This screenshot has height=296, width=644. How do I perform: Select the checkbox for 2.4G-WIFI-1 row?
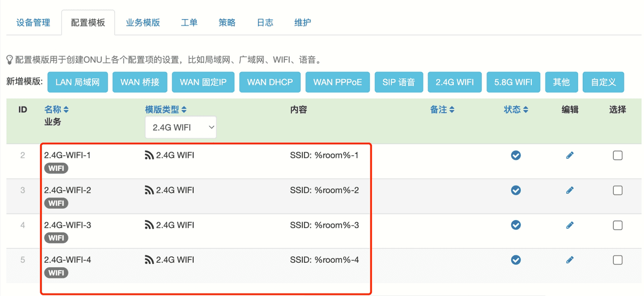[x=617, y=156]
